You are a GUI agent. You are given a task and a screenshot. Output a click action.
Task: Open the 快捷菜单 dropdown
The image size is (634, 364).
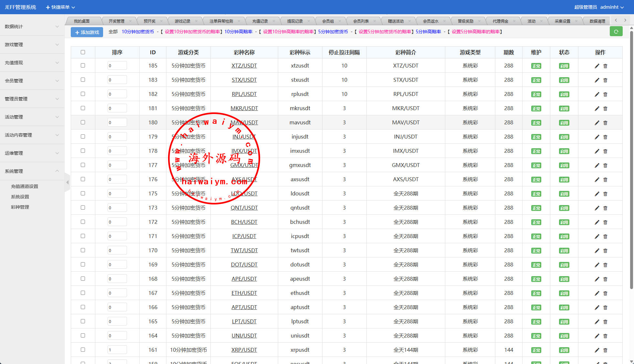(x=60, y=7)
